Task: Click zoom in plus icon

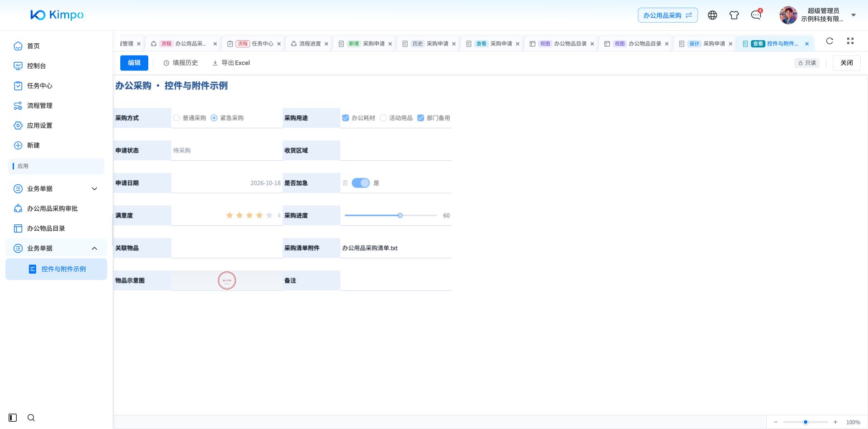Action: 835,422
